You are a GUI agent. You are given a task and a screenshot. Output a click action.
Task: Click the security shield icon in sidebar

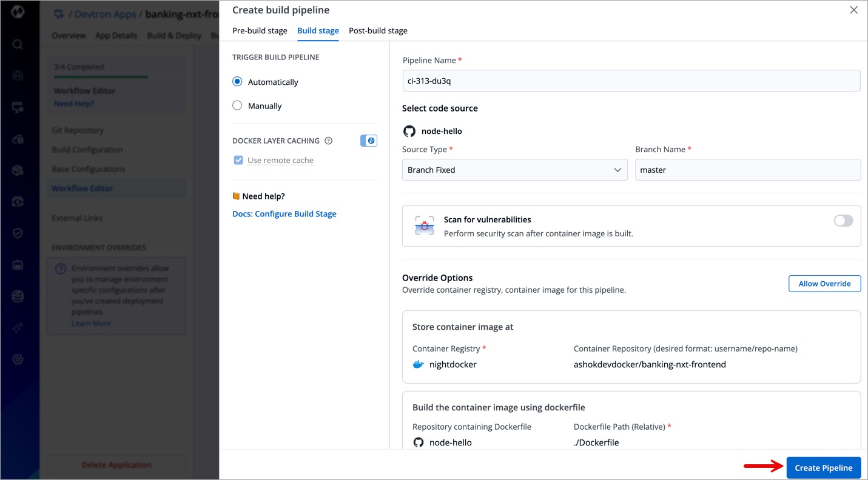[x=18, y=233]
